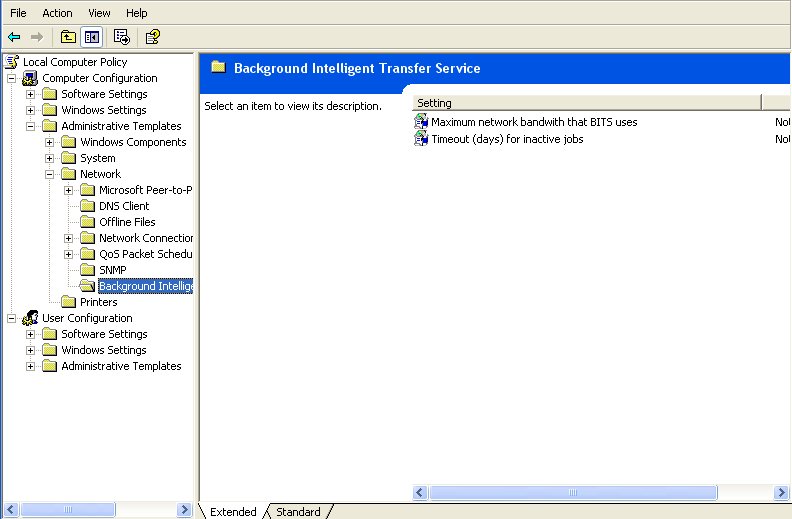Image resolution: width=792 pixels, height=519 pixels.
Task: Open the View menu
Action: 99,13
